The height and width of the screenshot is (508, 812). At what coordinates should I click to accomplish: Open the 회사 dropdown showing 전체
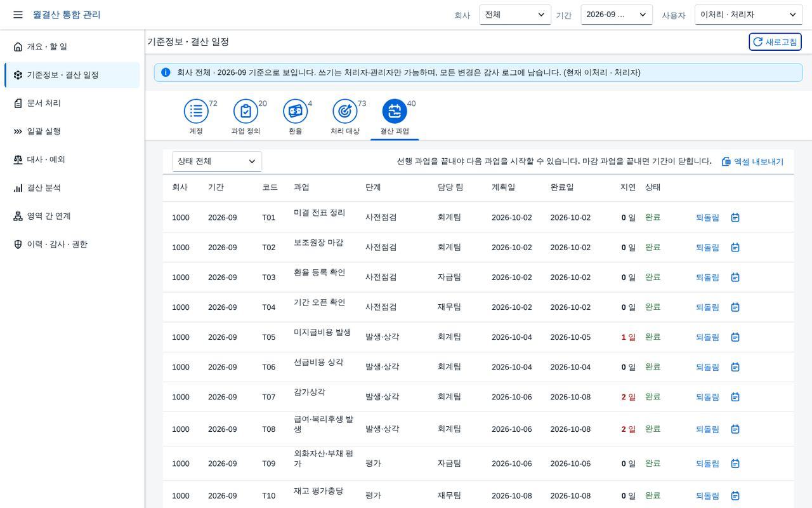point(515,15)
